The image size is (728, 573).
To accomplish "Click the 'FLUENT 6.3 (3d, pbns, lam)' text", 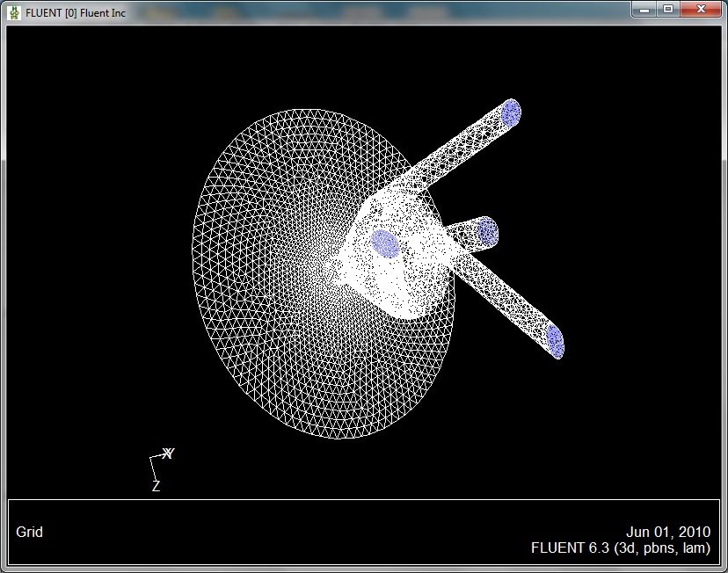I will tap(620, 548).
